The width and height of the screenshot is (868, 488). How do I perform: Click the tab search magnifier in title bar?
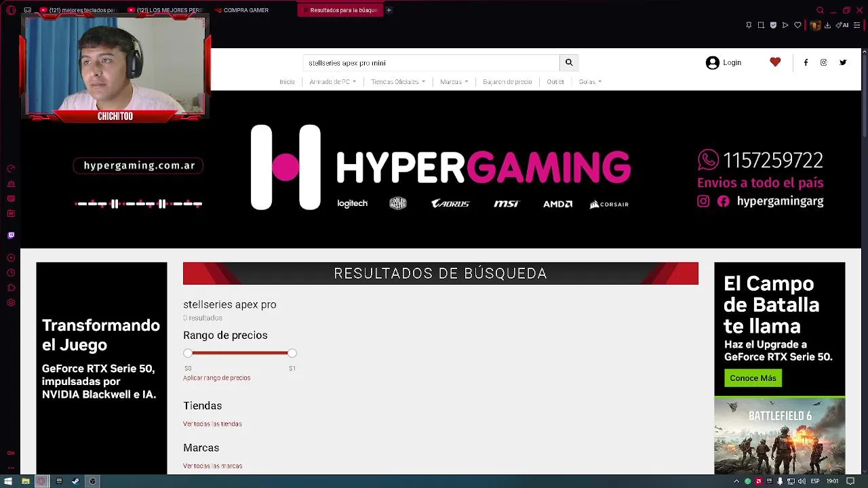coord(820,10)
